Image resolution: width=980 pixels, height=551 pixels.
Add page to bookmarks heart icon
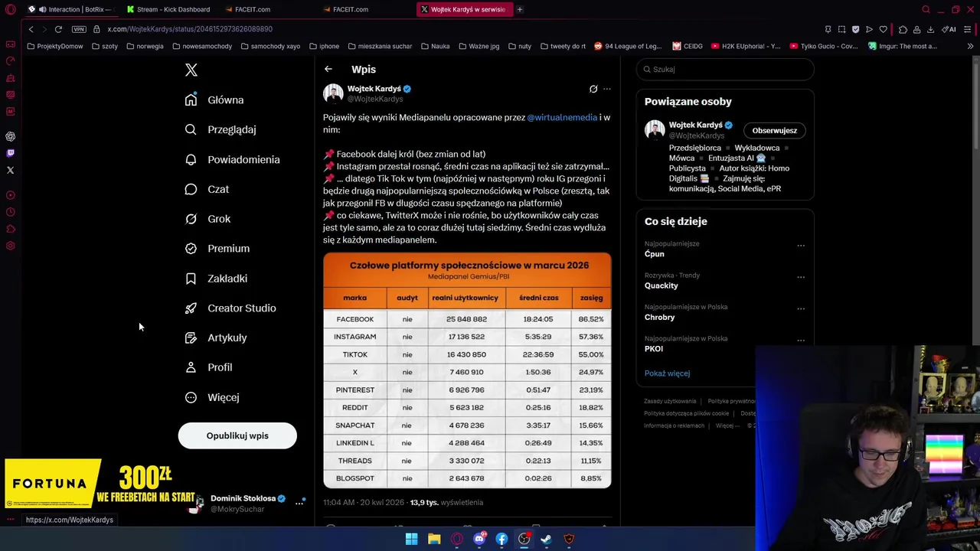883,29
